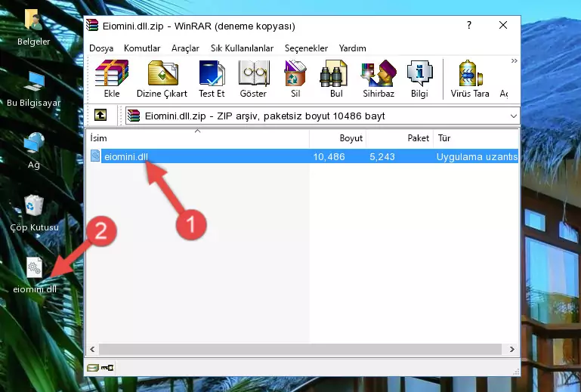Viewport: 581px width, 392px height.
Task: Launch the Sihirbaz wizard
Action: coord(379,79)
